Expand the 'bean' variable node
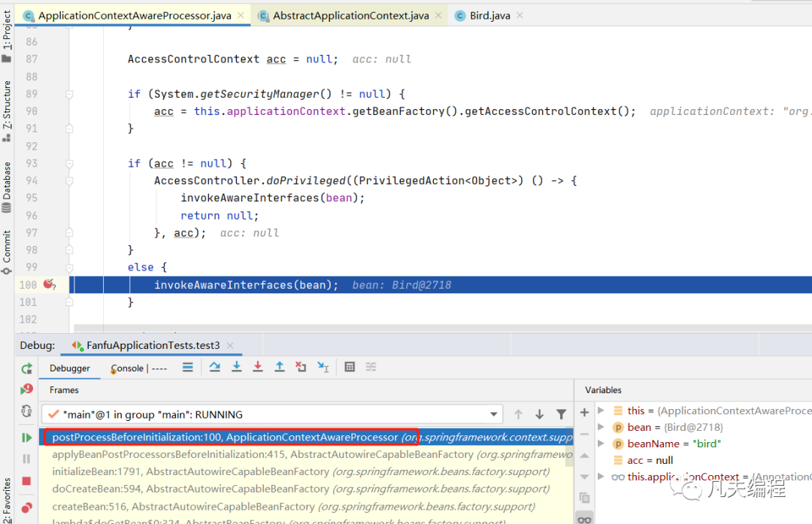812x524 pixels. tap(601, 427)
